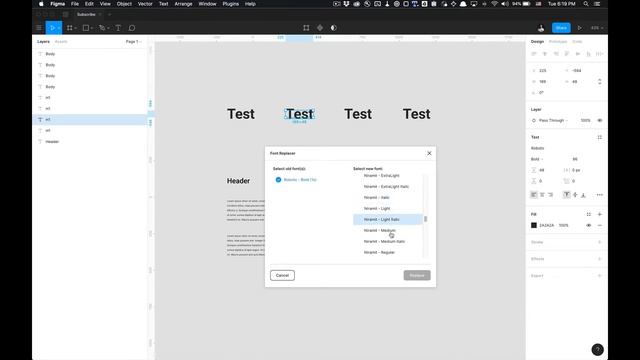
Task: Open the File menu
Action: 75,4
